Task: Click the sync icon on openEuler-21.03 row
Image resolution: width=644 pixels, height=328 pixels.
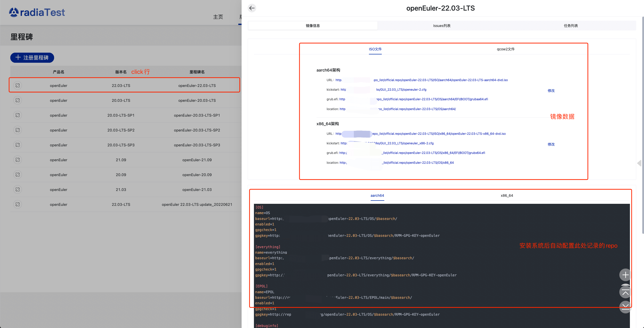Action: pos(18,189)
